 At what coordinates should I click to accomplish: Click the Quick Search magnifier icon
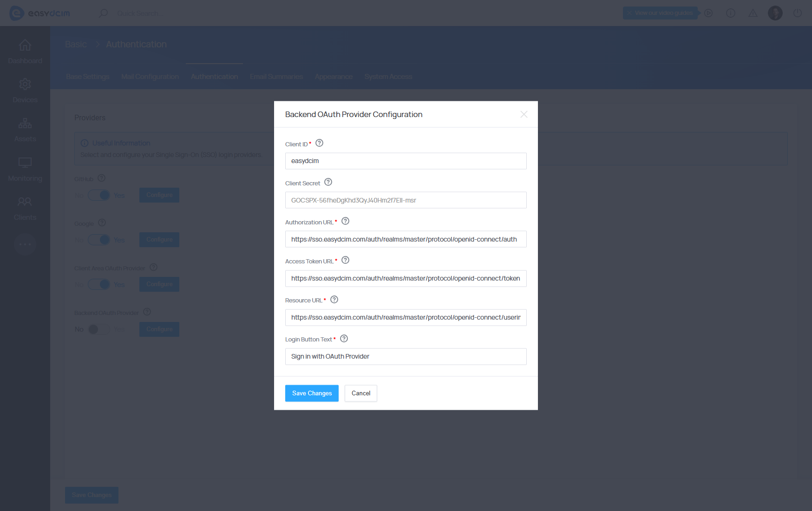103,13
